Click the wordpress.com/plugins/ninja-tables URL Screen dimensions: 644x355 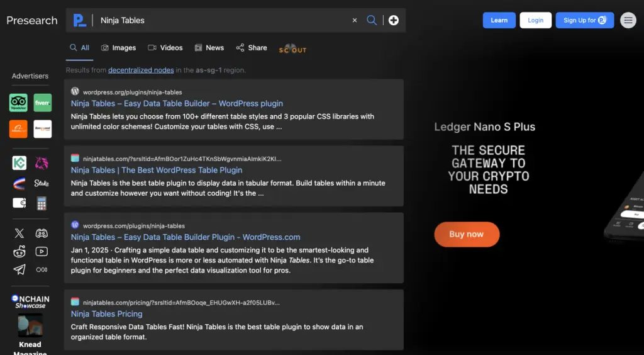(134, 225)
